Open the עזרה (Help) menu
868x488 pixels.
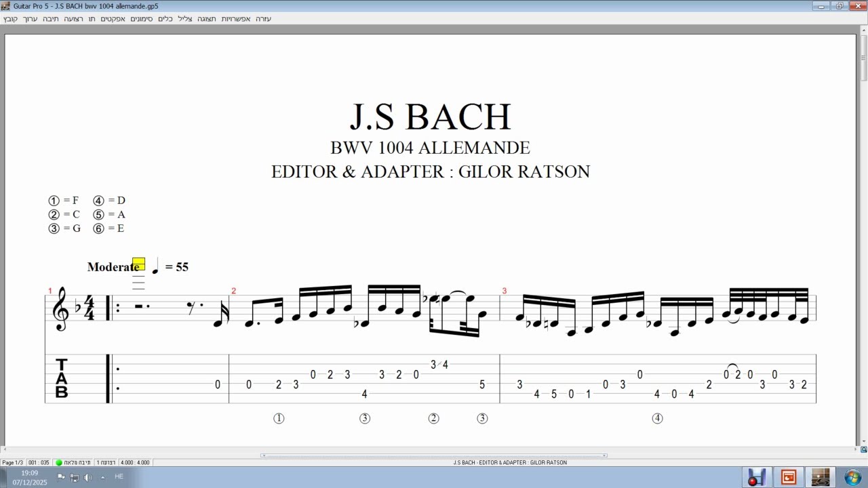tap(263, 19)
